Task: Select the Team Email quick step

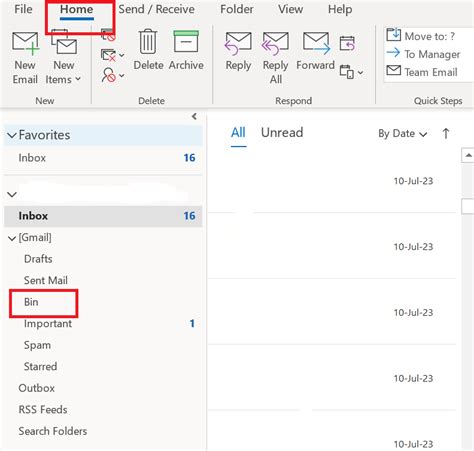Action: click(x=422, y=72)
